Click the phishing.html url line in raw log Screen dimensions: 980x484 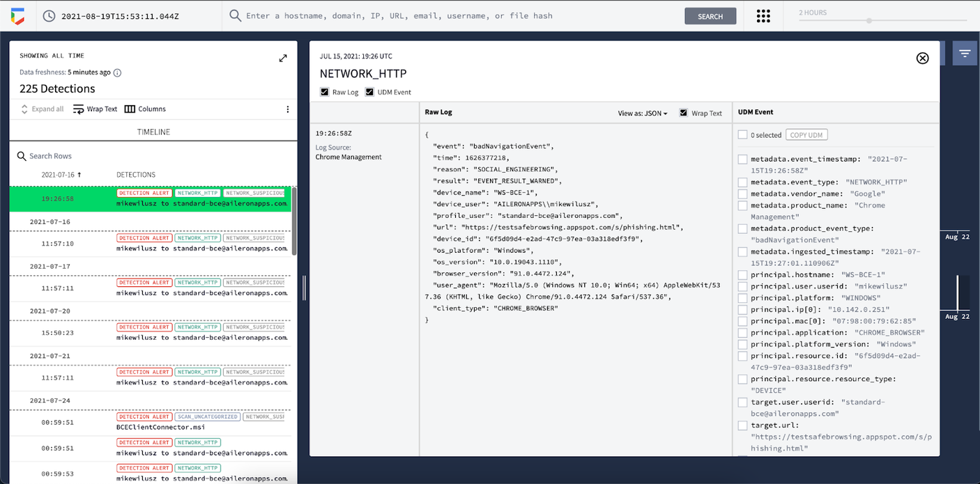[558, 227]
